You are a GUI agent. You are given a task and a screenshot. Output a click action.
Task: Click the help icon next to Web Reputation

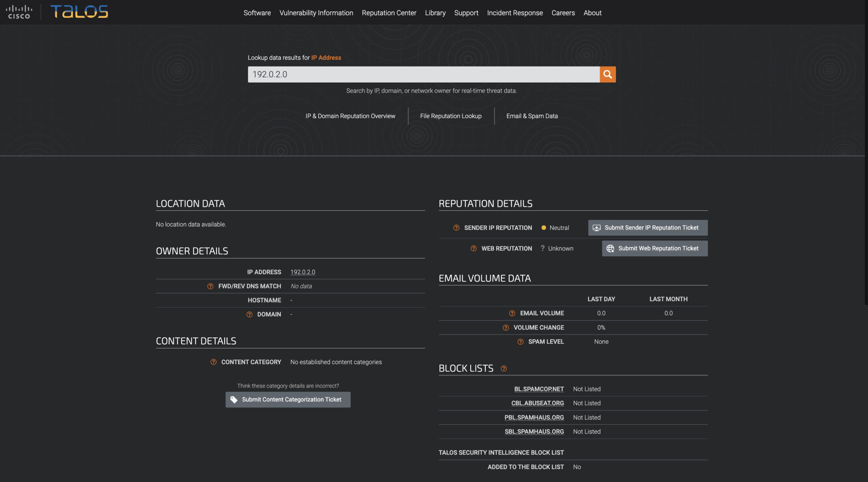coord(473,248)
